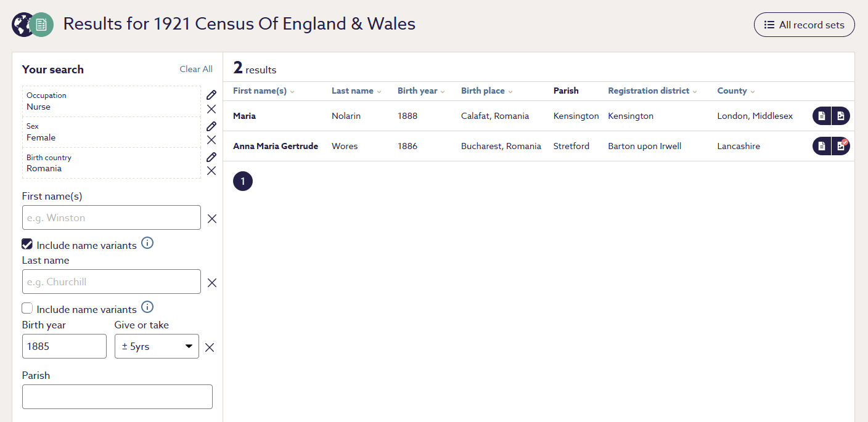The width and height of the screenshot is (868, 422).
Task: Sort results by Registration district column
Action: click(652, 91)
